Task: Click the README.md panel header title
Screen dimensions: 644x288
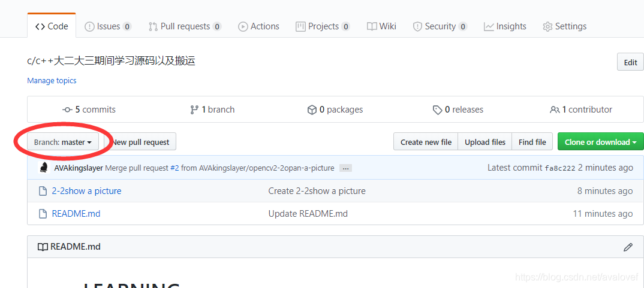Action: pos(75,247)
